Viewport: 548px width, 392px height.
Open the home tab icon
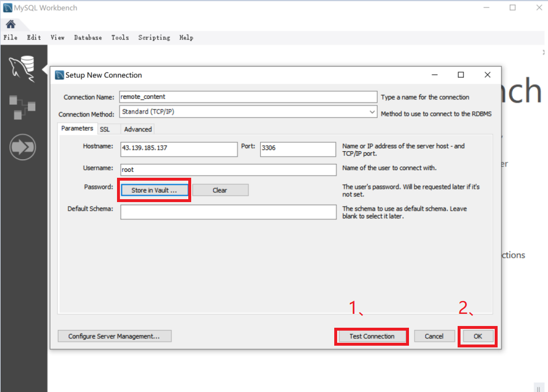[x=10, y=24]
